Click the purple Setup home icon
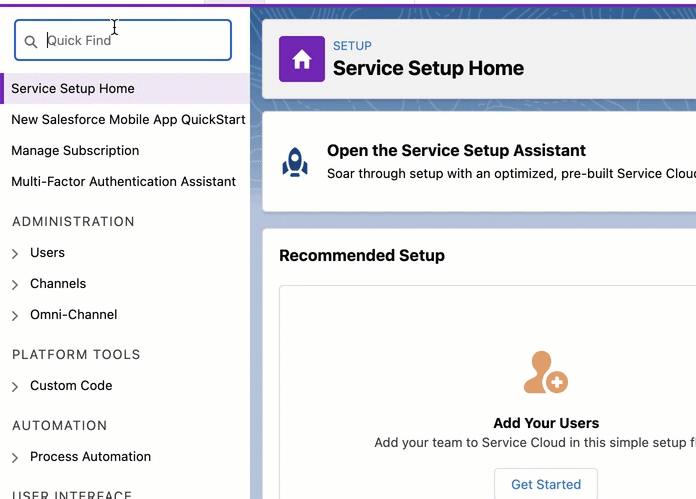The height and width of the screenshot is (499, 696). click(x=302, y=59)
